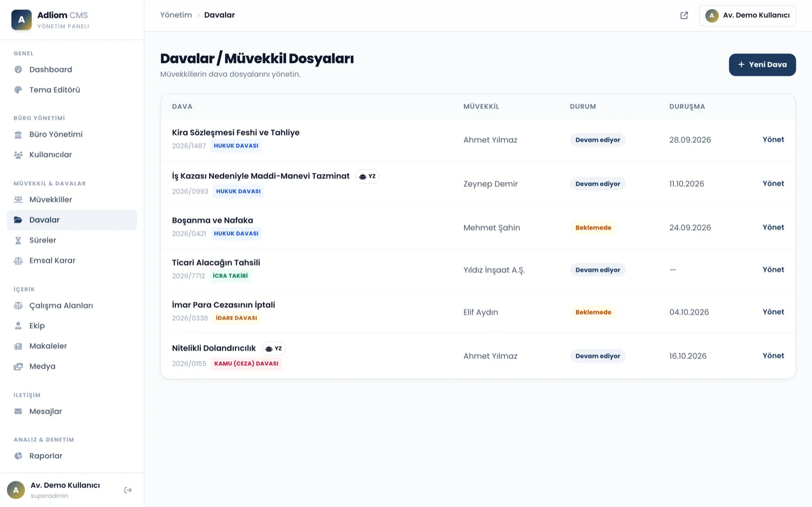812x507 pixels.
Task: Navigate to Yönetim breadcrumb
Action: (176, 15)
